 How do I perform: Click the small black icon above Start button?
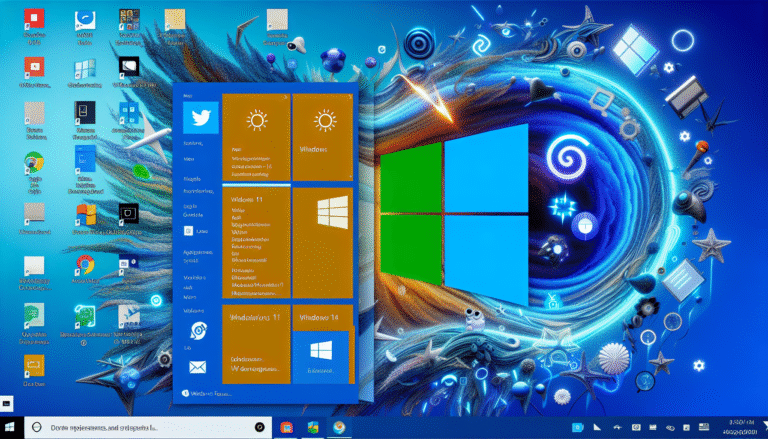coord(6,403)
